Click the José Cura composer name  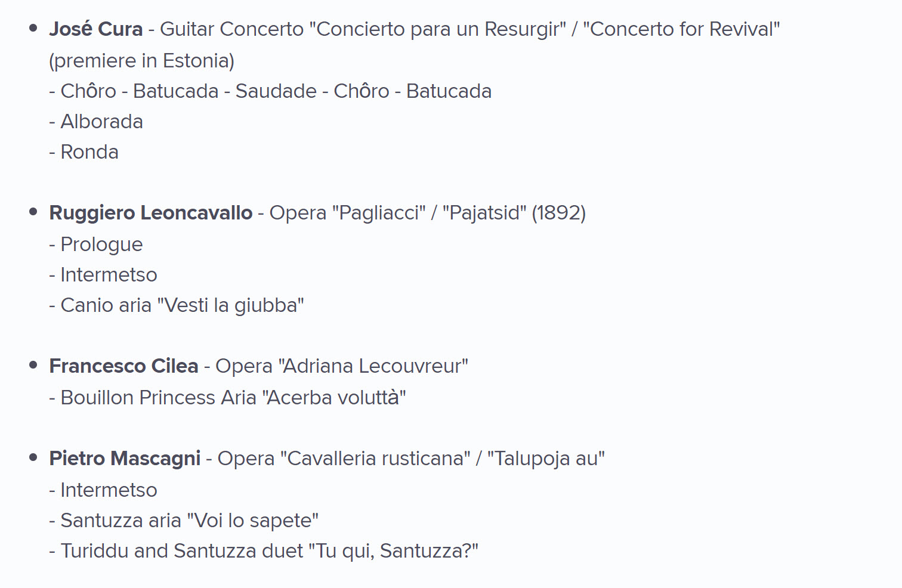(96, 29)
